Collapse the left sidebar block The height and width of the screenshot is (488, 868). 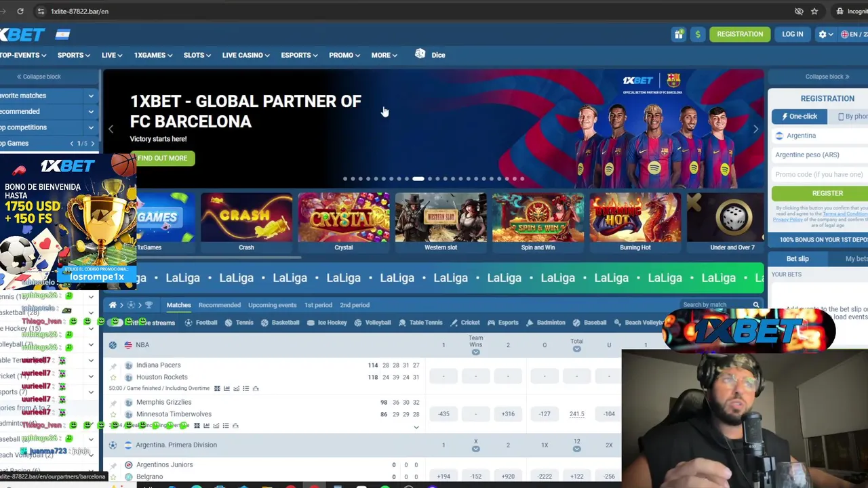tap(39, 77)
